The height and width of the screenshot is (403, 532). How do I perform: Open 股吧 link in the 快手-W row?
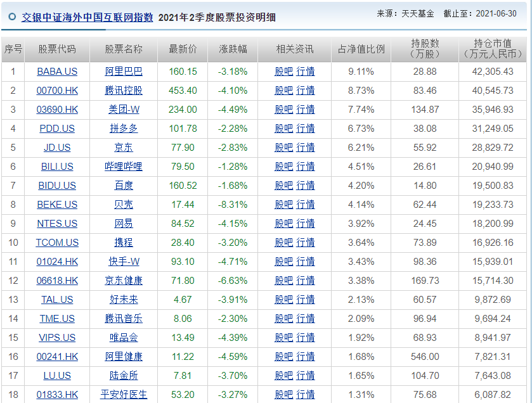coord(283,261)
